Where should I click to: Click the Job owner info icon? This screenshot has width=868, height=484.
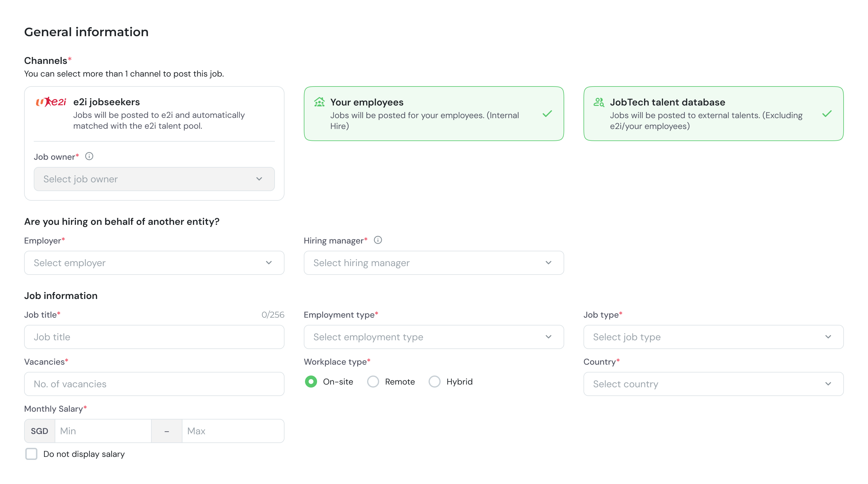click(89, 156)
